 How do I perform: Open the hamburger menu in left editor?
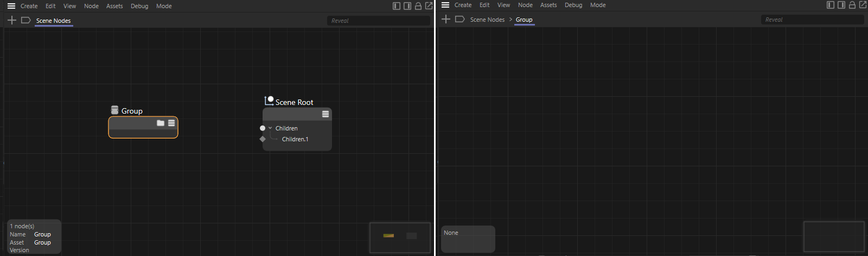point(11,6)
